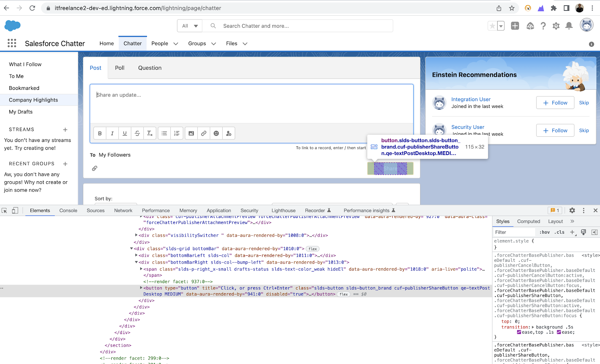Add a new stream with plus icon
Screen dimensions: 600x364
(65, 130)
